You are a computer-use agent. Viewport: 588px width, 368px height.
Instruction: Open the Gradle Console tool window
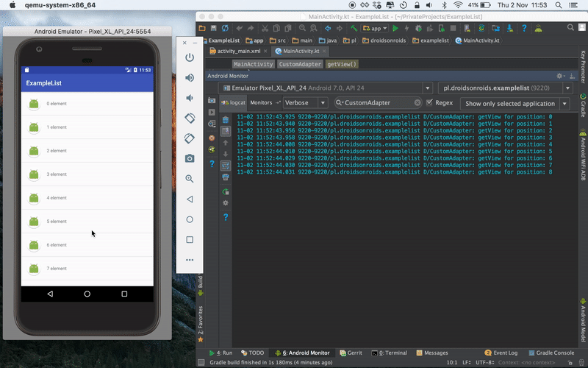tap(551, 353)
